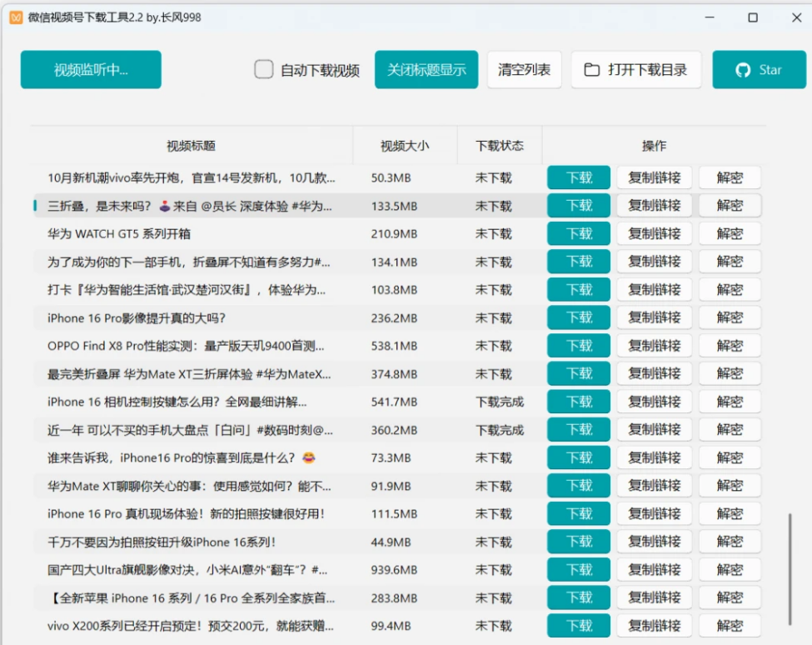Download the 99.4MB vivo X200 video

(x=579, y=626)
